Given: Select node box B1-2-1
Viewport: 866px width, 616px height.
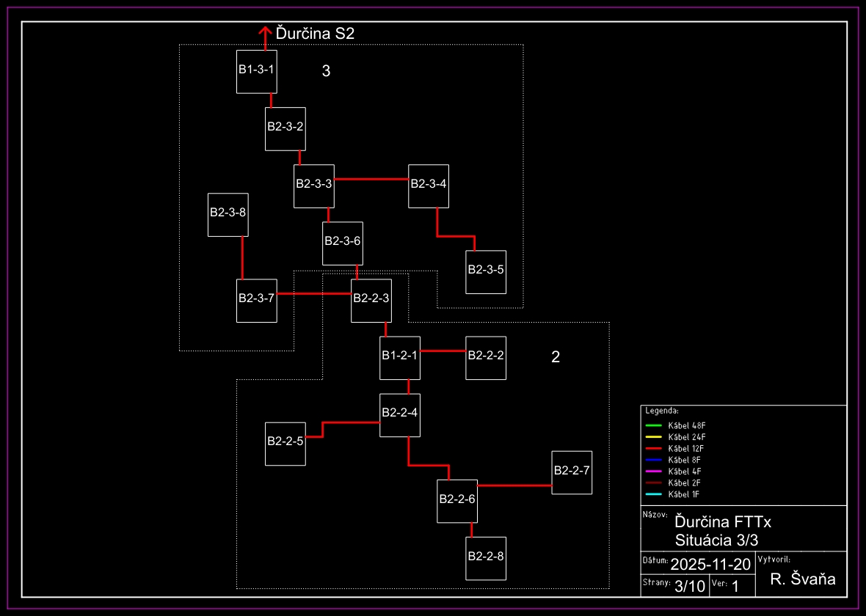Looking at the screenshot, I should [399, 357].
